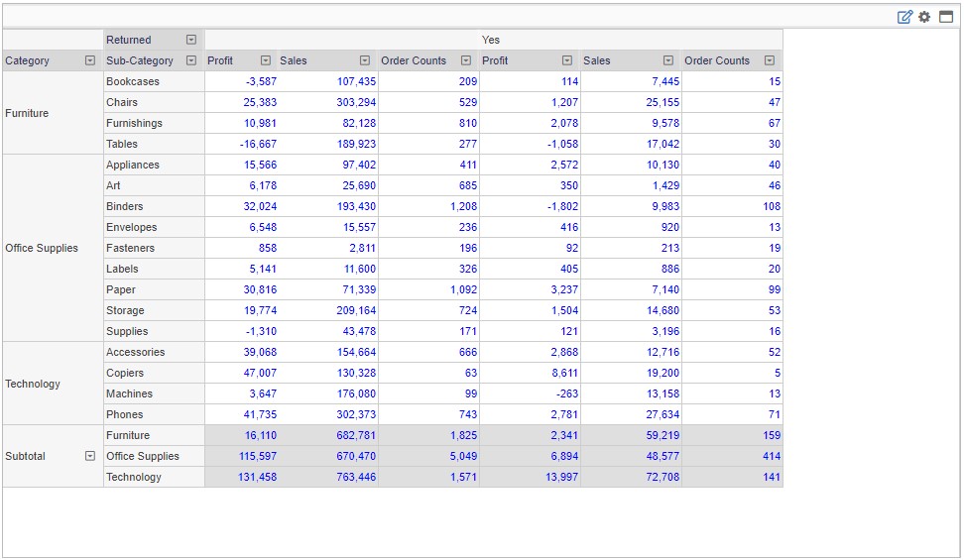Select the Furniture category row header
Image resolution: width=964 pixels, height=560 pixels.
pos(27,113)
